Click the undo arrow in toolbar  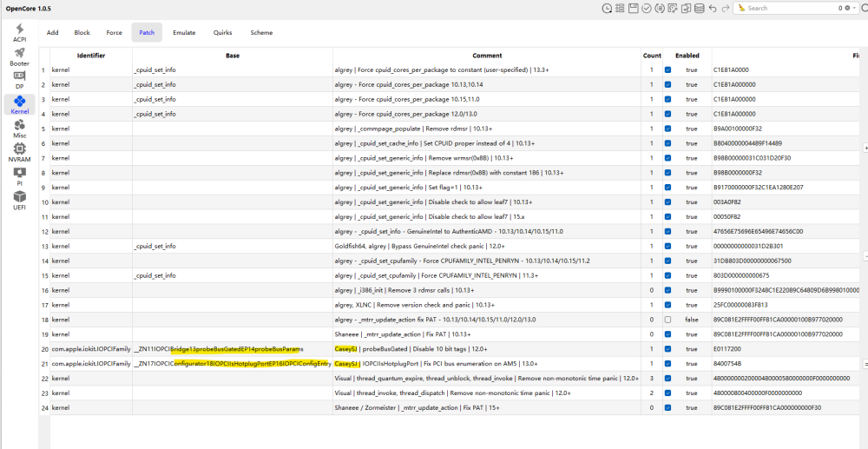point(713,9)
